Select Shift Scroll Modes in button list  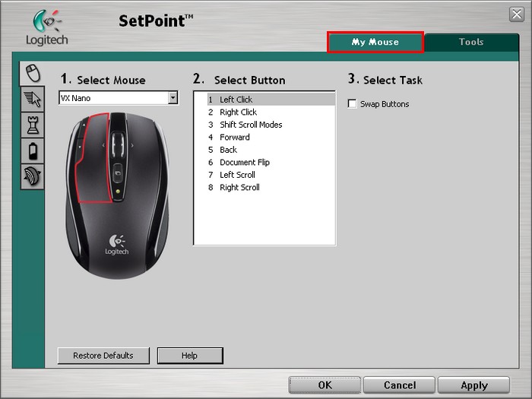tap(251, 125)
